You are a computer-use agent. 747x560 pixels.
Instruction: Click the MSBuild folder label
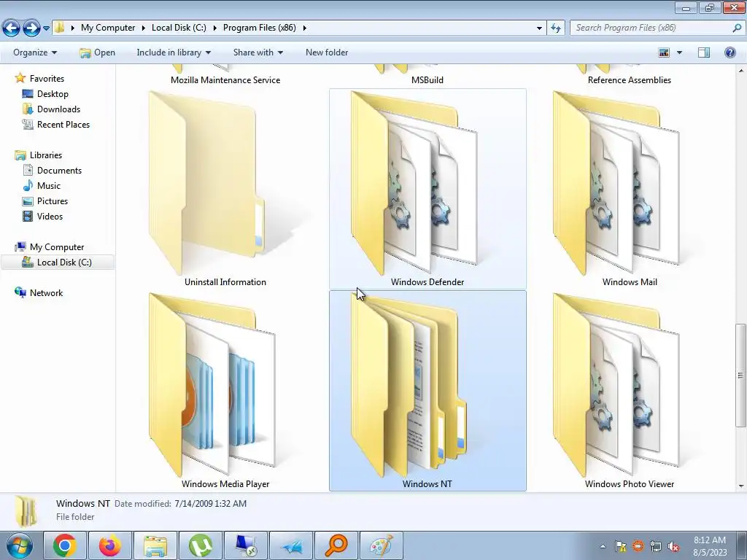[x=427, y=80]
